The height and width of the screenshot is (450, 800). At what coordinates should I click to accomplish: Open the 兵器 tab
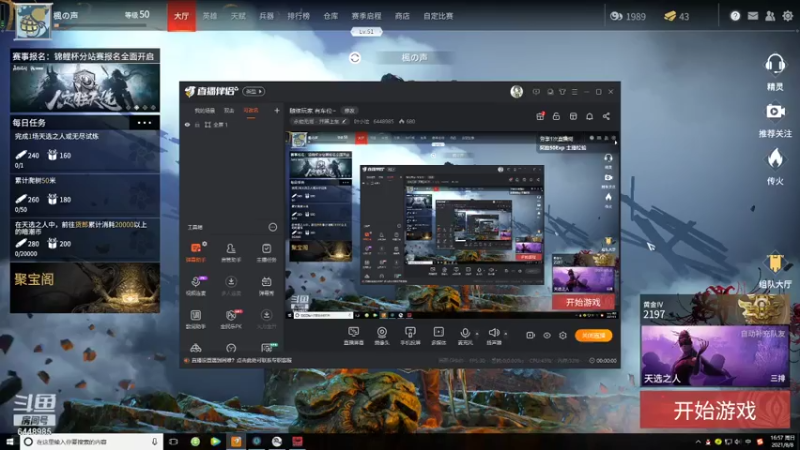(266, 16)
